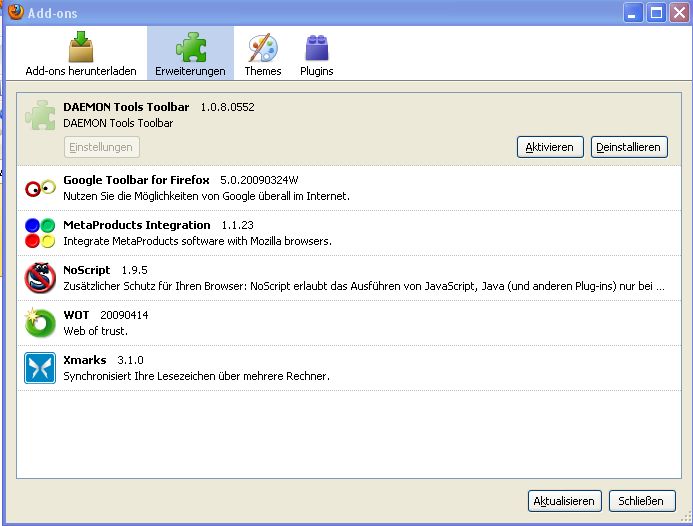Click version text 5.0.20090324W

(x=259, y=180)
